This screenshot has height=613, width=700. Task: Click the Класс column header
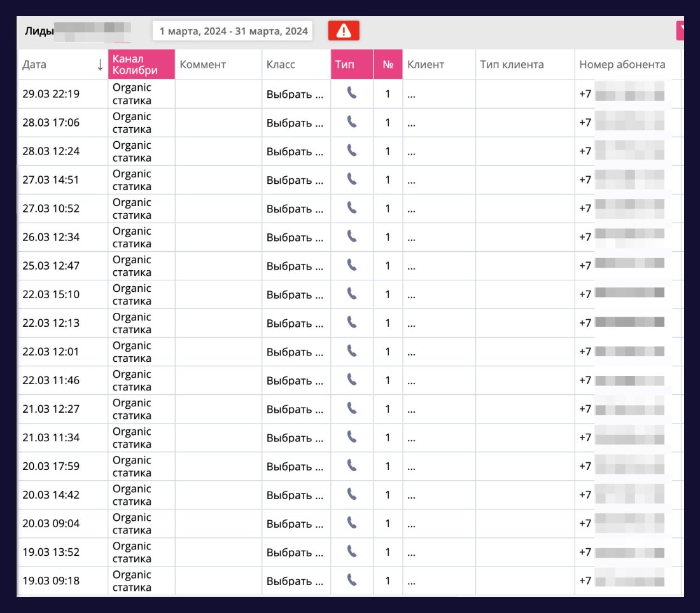tap(296, 64)
